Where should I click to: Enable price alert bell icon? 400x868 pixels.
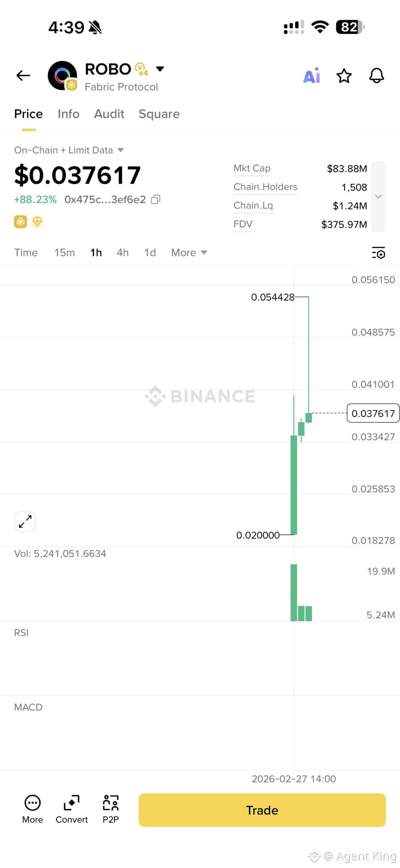376,75
